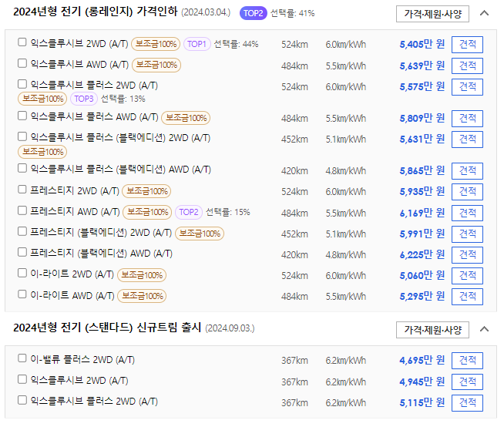This screenshot has height=427, width=504.
Task: Select 프레스티지 AWD (A/T) 6,169만 원 checkbox
Action: 22,210
